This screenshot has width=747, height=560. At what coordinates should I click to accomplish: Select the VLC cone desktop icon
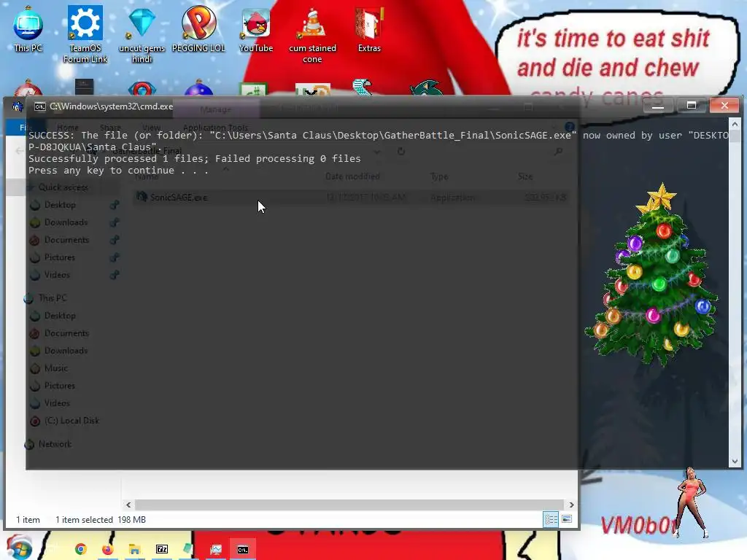tap(312, 36)
